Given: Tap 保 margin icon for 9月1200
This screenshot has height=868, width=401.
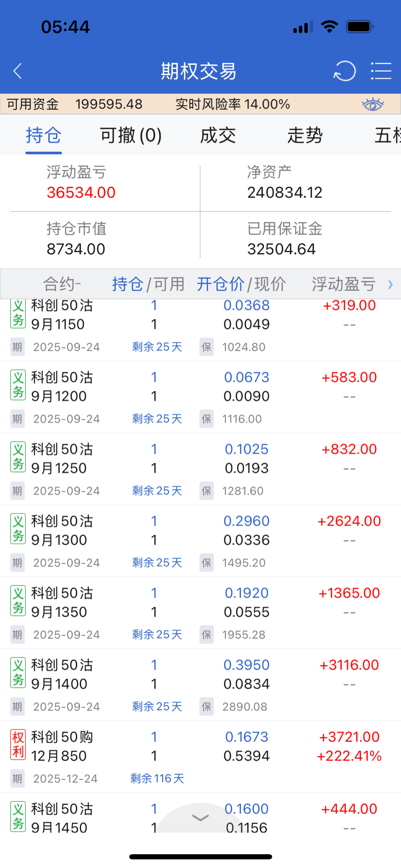Looking at the screenshot, I should coord(206,419).
